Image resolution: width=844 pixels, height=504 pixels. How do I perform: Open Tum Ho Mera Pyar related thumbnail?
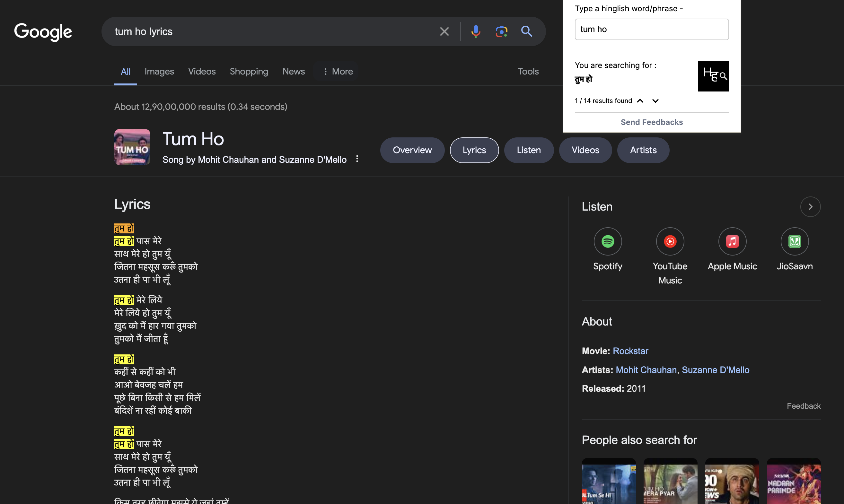tap(670, 481)
